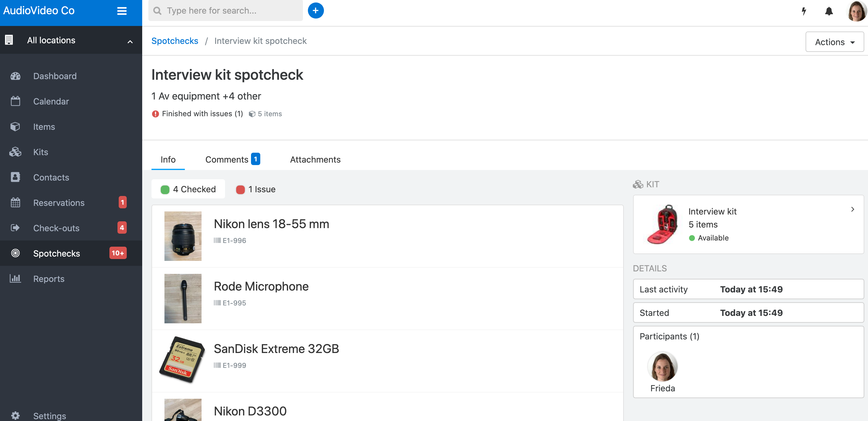Screen dimensions: 868x421
Task: Open the Interview kit link
Action: [713, 211]
